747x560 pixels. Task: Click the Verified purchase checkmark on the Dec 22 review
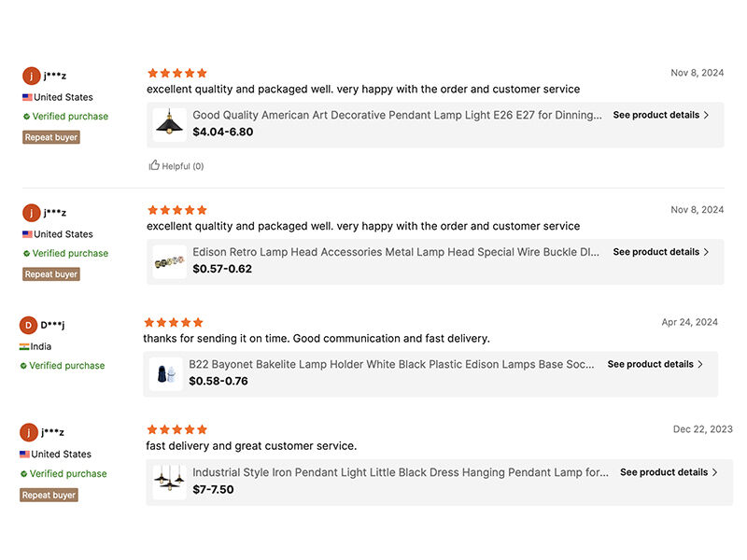click(26, 473)
